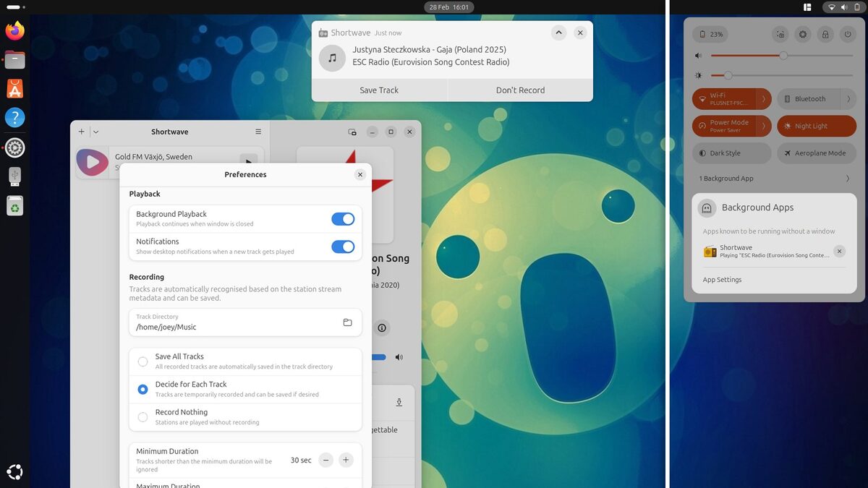Browse for a track directory folder icon
Screen dimensions: 868x488
pos(347,322)
